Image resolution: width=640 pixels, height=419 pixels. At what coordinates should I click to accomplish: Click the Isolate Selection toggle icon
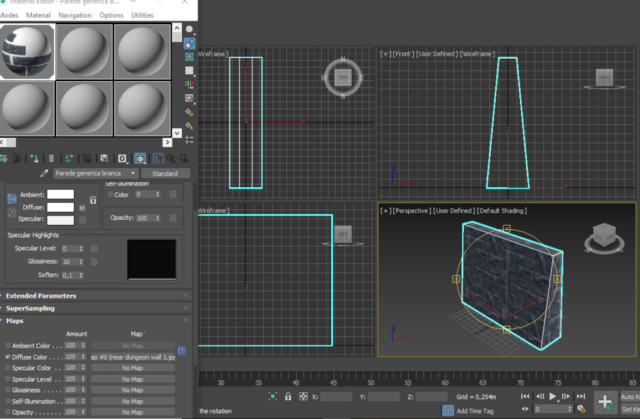pyautogui.click(x=273, y=397)
